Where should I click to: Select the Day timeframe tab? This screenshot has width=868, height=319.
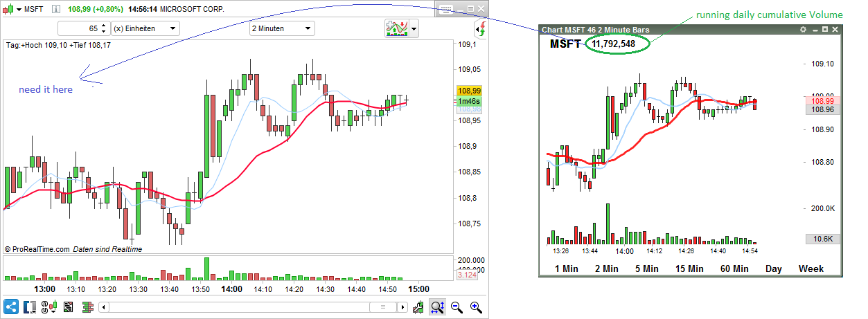pos(773,268)
